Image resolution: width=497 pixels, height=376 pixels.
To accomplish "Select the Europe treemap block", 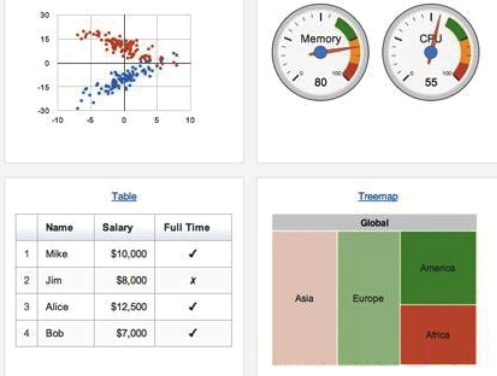I will pyautogui.click(x=368, y=298).
